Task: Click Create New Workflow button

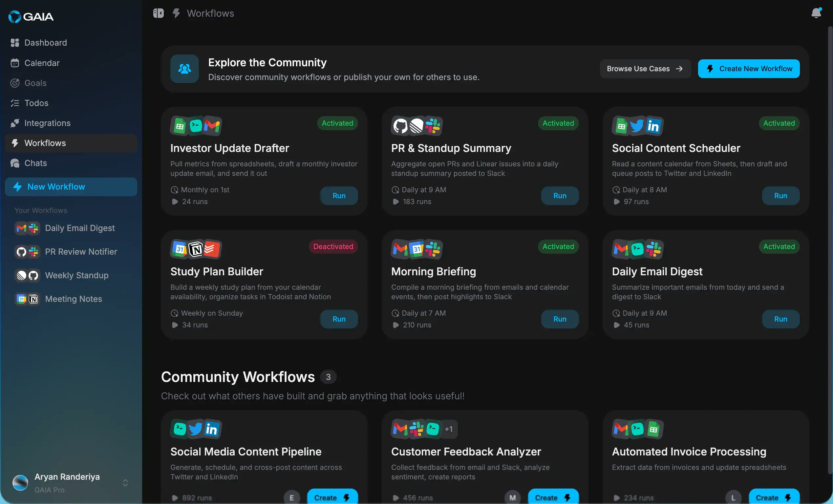Action: (x=748, y=69)
